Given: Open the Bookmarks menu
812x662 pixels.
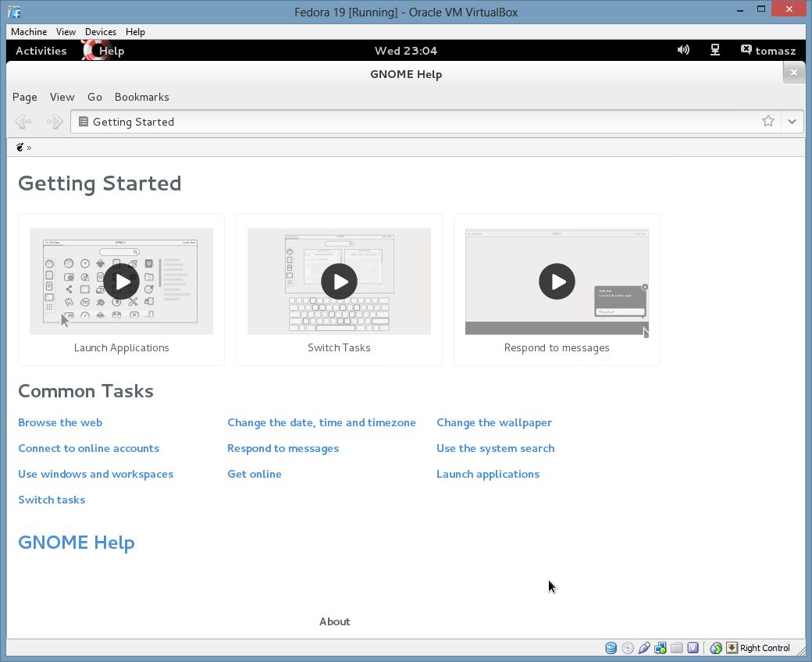Looking at the screenshot, I should (142, 97).
